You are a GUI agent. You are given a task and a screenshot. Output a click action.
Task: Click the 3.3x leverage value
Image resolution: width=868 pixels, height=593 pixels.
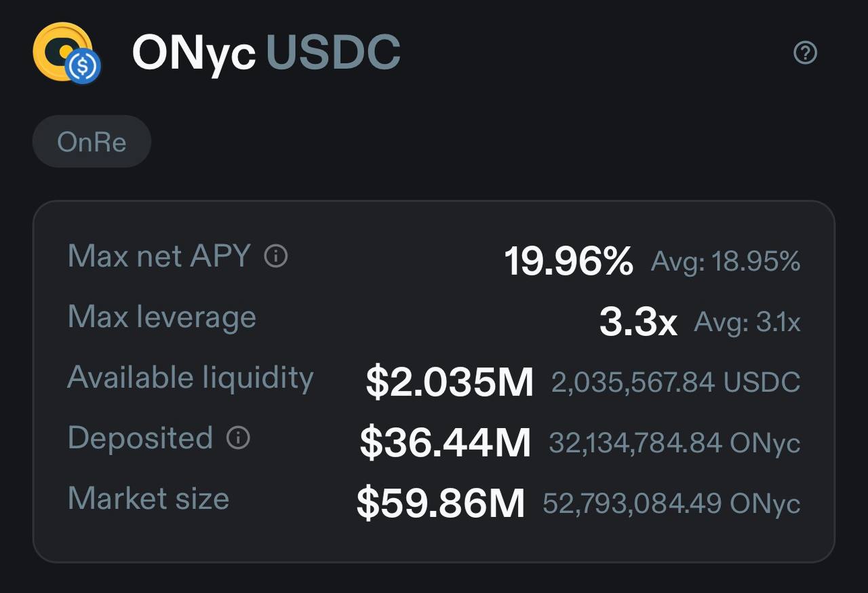tap(638, 322)
